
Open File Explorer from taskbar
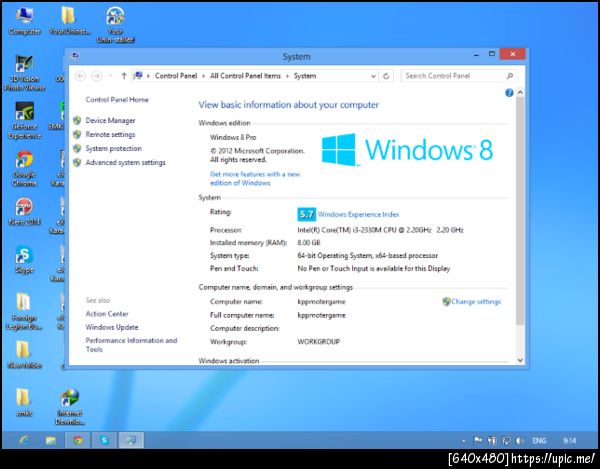(x=51, y=440)
